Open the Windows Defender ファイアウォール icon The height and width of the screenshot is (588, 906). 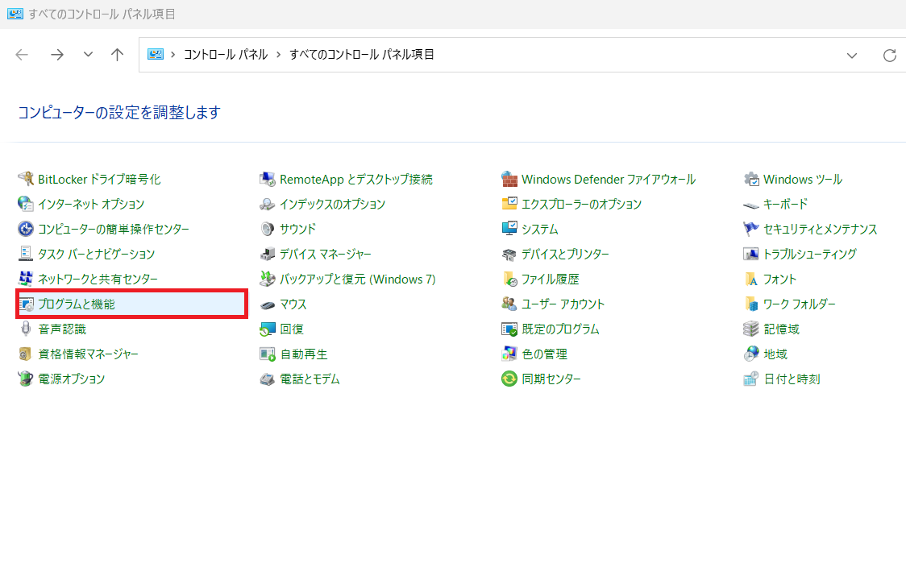pos(509,179)
